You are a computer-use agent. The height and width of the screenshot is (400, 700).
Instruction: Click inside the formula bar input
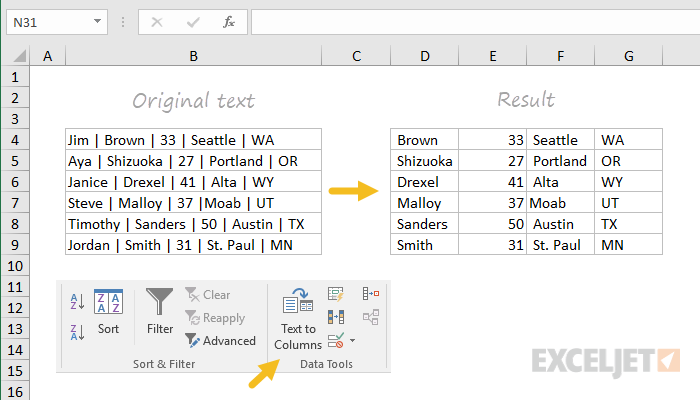tap(475, 22)
